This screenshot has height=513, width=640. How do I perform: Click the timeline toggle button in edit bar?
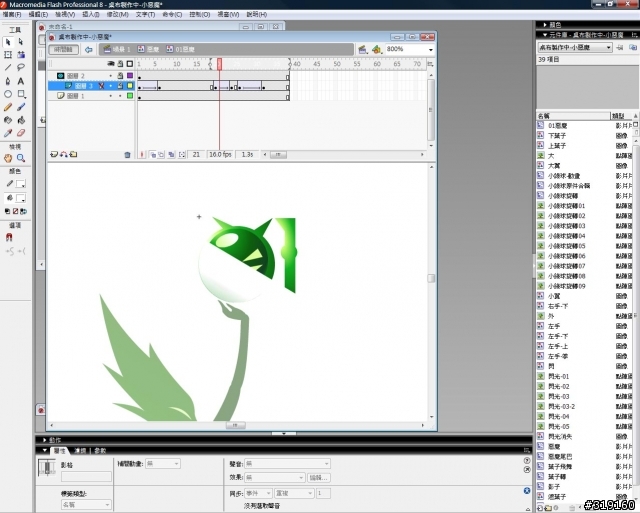(x=63, y=49)
